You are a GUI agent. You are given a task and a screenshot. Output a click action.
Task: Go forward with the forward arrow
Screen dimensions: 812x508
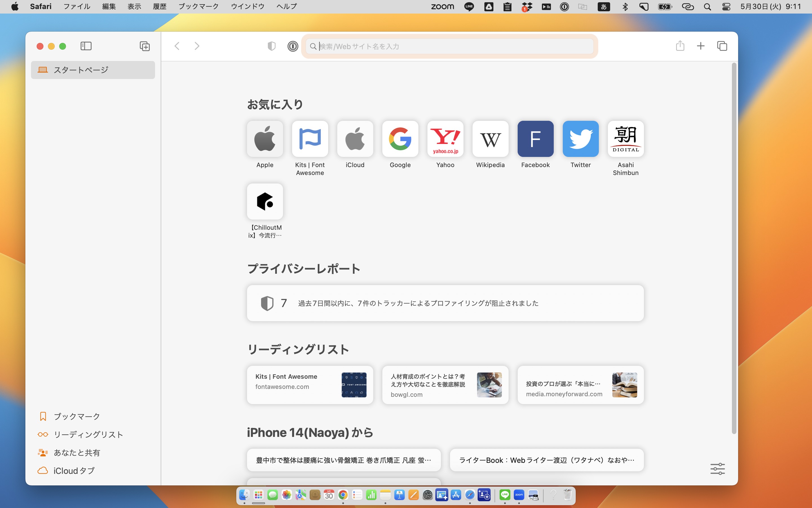[197, 46]
